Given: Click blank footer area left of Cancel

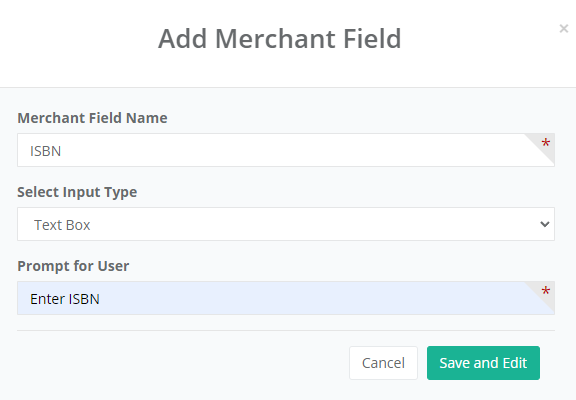Looking at the screenshot, I should click(x=183, y=363).
